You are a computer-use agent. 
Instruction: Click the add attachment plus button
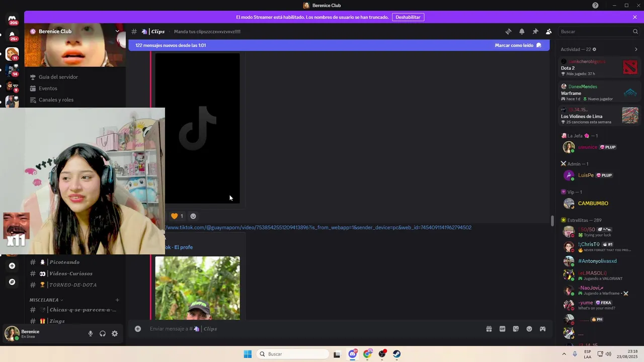(137, 329)
